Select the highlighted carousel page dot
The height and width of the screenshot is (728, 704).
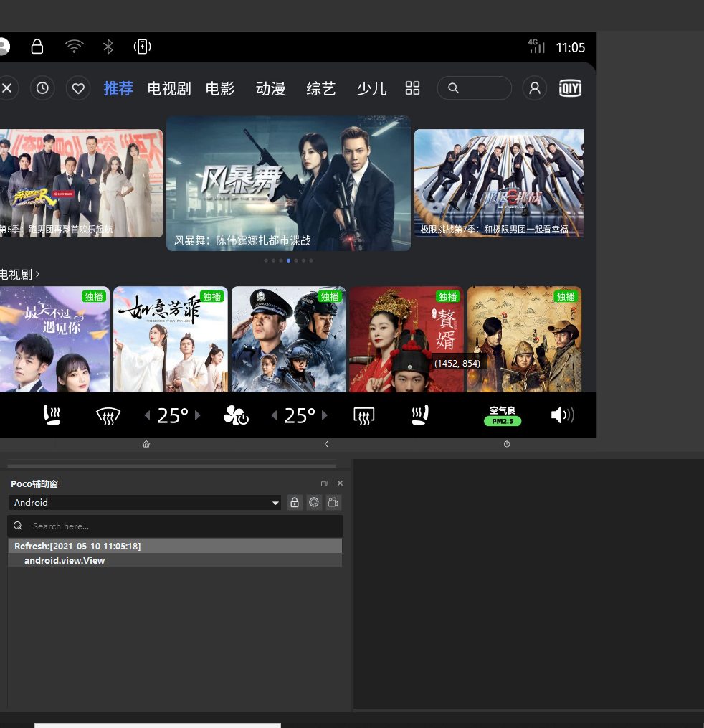click(288, 260)
